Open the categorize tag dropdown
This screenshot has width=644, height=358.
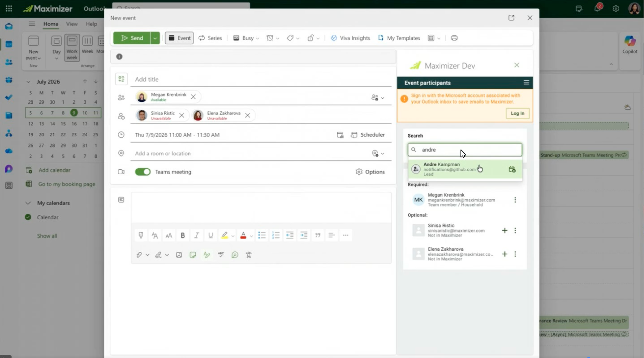[x=293, y=38]
